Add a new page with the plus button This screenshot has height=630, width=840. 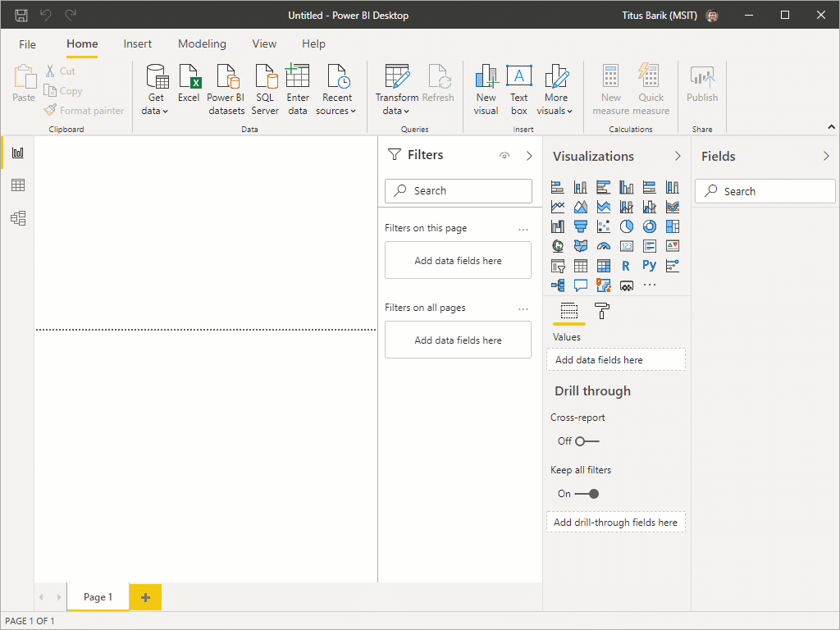point(144,596)
